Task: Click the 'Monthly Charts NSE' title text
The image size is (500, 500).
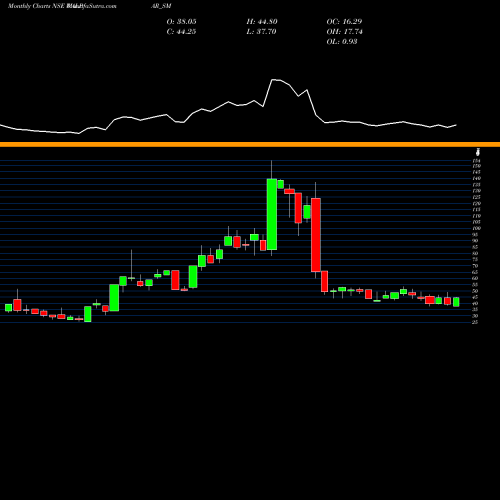Action: coord(36,6)
